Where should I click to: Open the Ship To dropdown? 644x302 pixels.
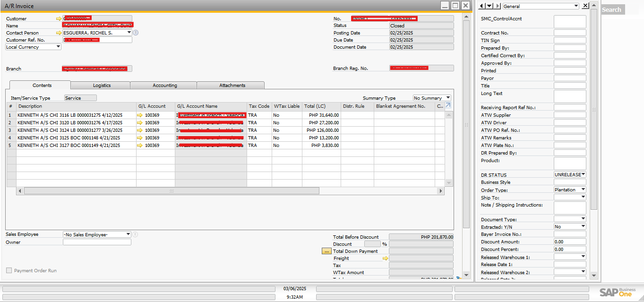pos(584,198)
